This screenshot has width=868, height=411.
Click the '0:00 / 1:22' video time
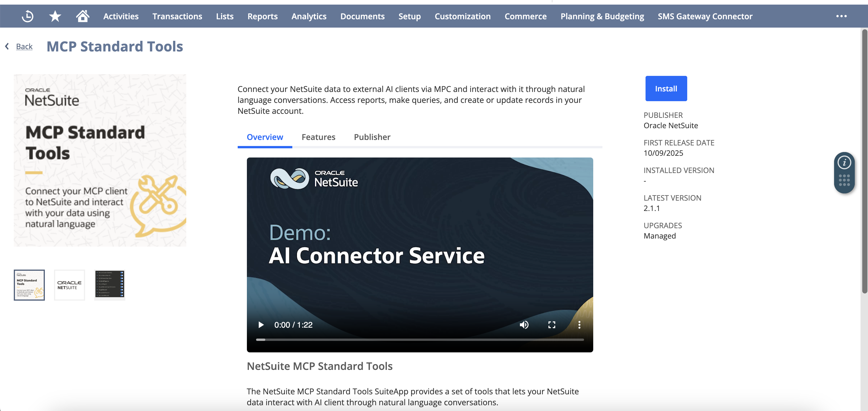coord(293,325)
